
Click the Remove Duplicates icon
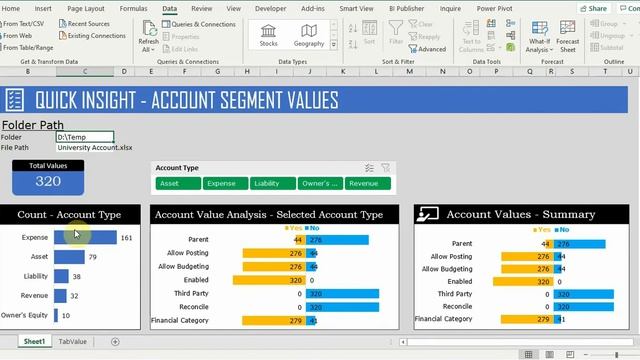491,36
